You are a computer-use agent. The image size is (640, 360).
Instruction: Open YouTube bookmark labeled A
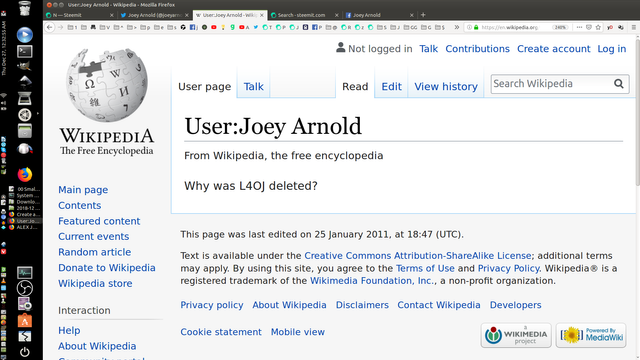(x=244, y=27)
